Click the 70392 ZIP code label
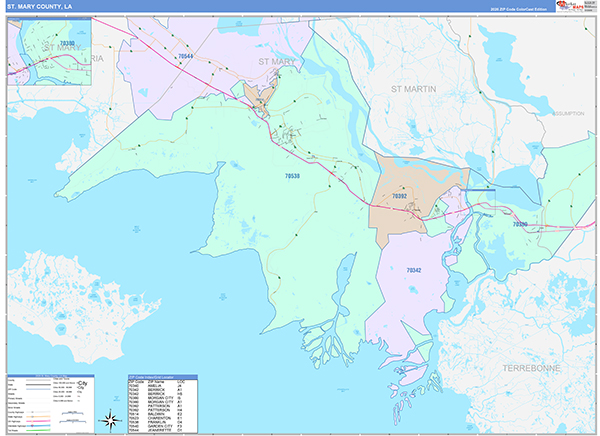600x436 pixels. tap(399, 197)
